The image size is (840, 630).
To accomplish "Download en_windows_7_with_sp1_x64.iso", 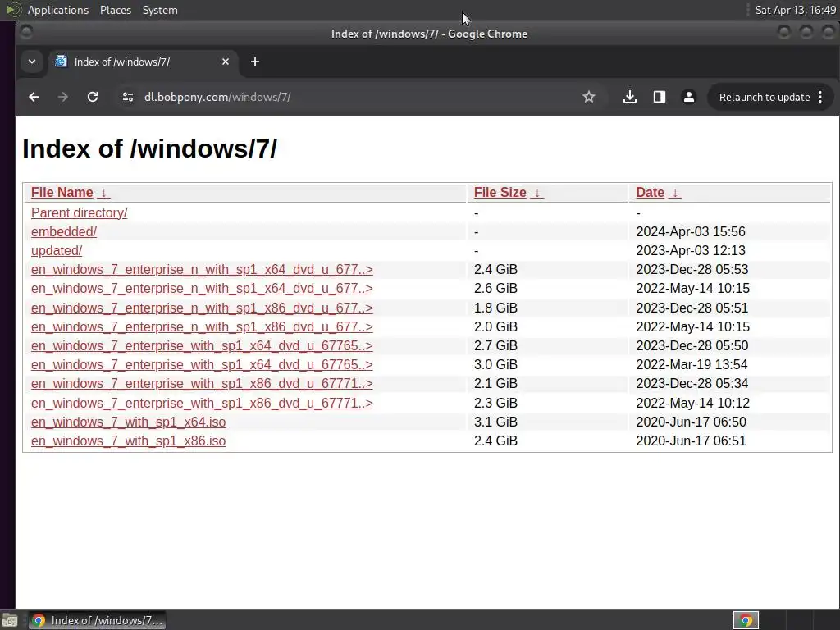I will click(x=129, y=422).
